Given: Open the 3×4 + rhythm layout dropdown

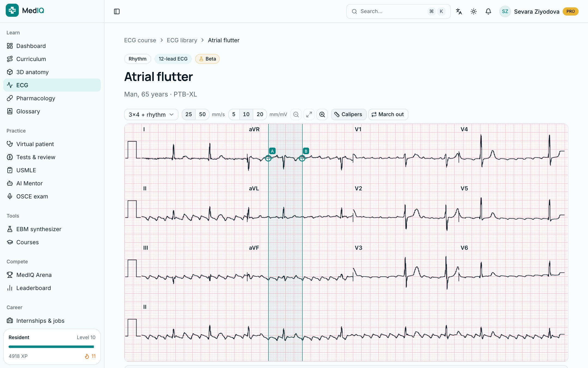Looking at the screenshot, I should point(151,114).
